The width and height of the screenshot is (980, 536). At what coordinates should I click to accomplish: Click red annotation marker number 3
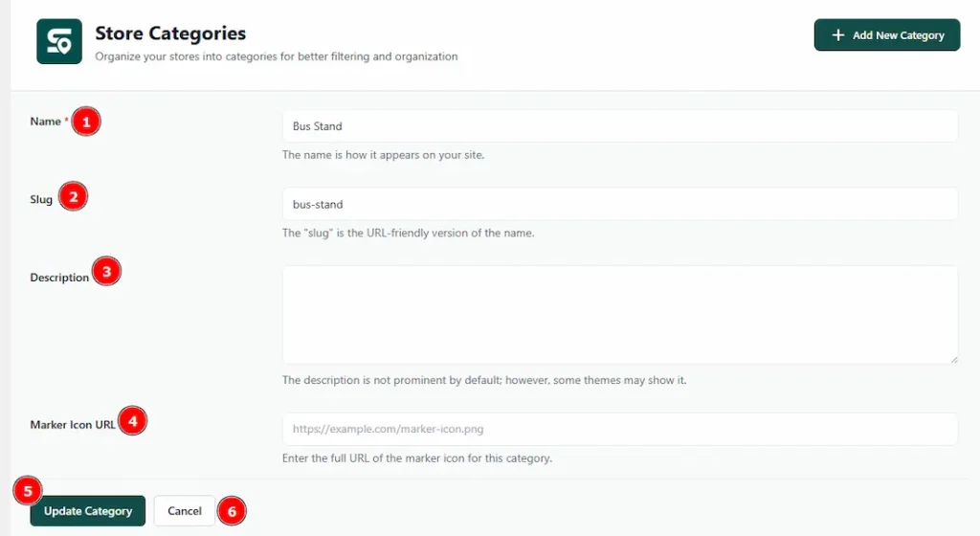(x=106, y=272)
